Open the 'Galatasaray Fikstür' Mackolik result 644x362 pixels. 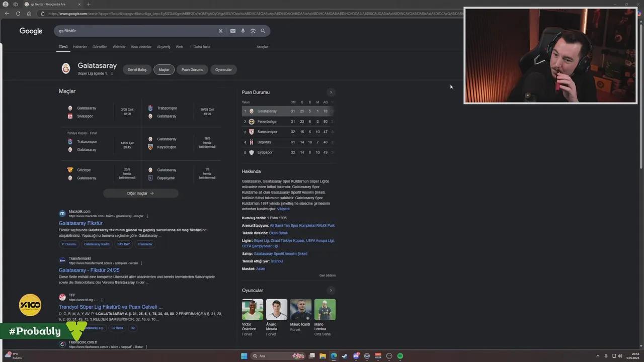pyautogui.click(x=80, y=223)
